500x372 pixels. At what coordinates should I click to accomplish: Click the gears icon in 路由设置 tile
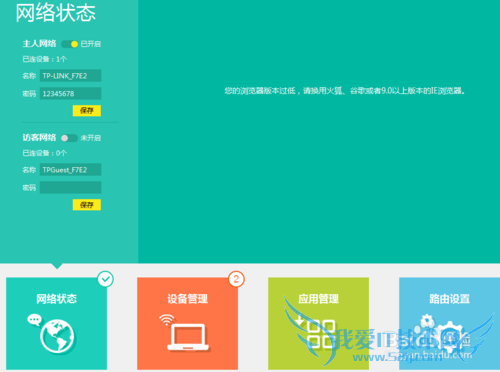[443, 335]
